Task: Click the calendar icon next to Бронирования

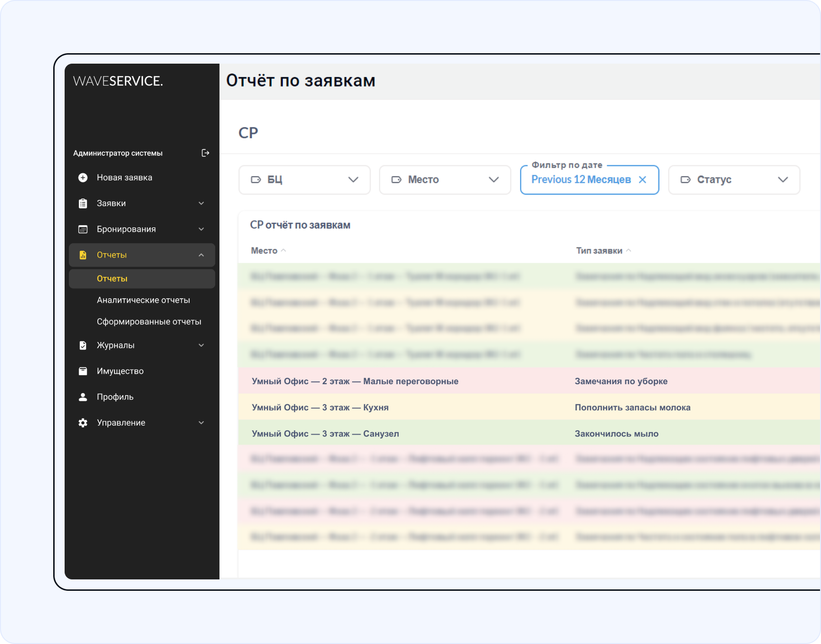Action: tap(83, 229)
